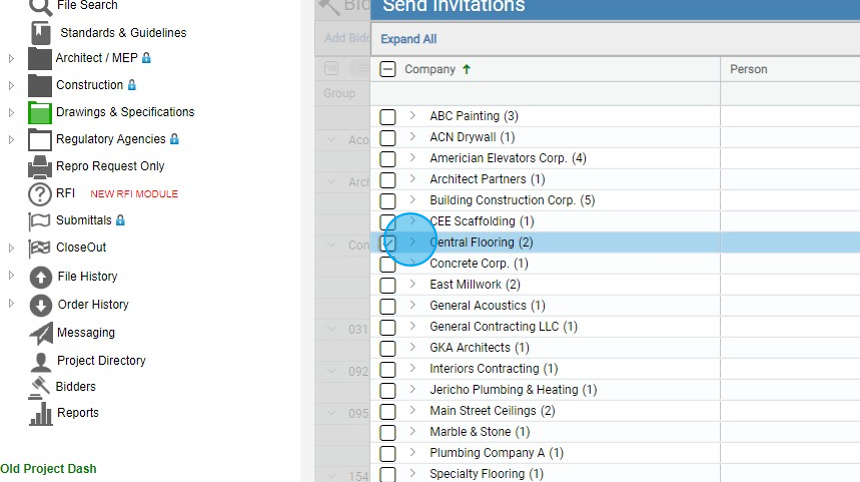
Task: Open the Bidders gavel icon
Action: point(41,387)
